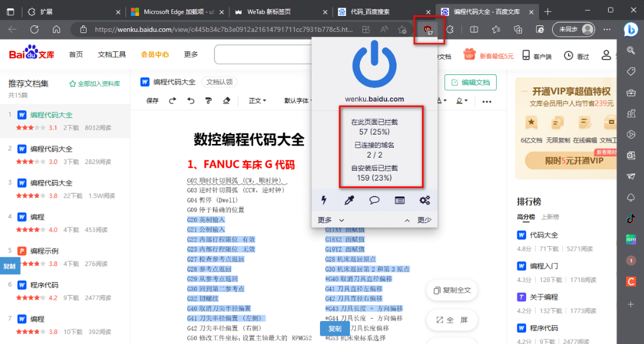
Task: Open uBlock element zapper mode (lightning icon)
Action: [323, 201]
